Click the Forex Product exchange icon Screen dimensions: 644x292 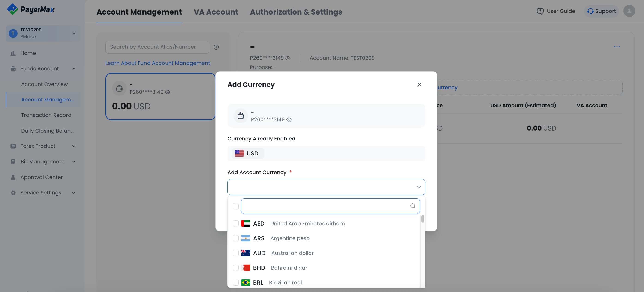[13, 146]
